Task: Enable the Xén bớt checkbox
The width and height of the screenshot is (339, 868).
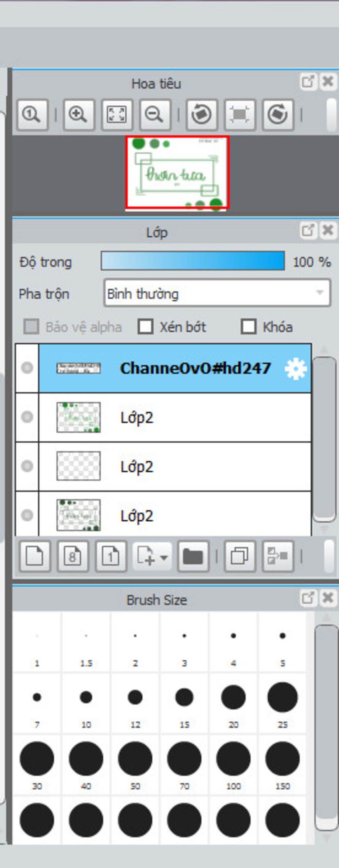Action: click(x=145, y=327)
